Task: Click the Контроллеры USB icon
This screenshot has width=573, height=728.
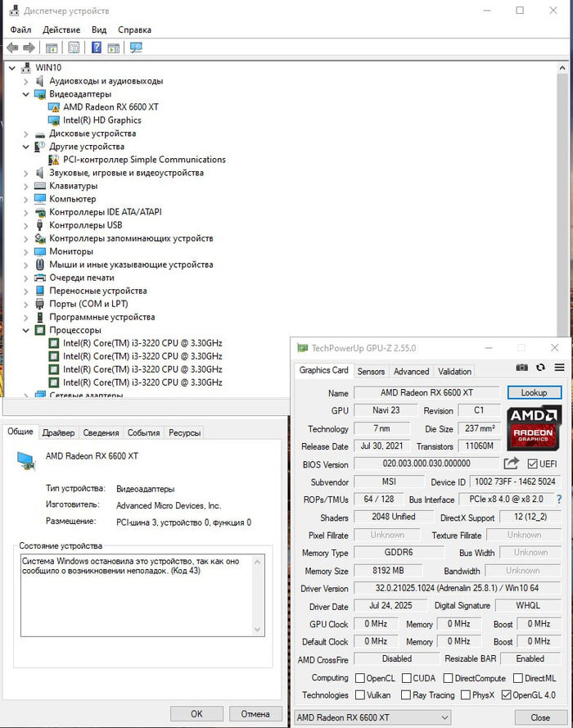Action: point(40,225)
